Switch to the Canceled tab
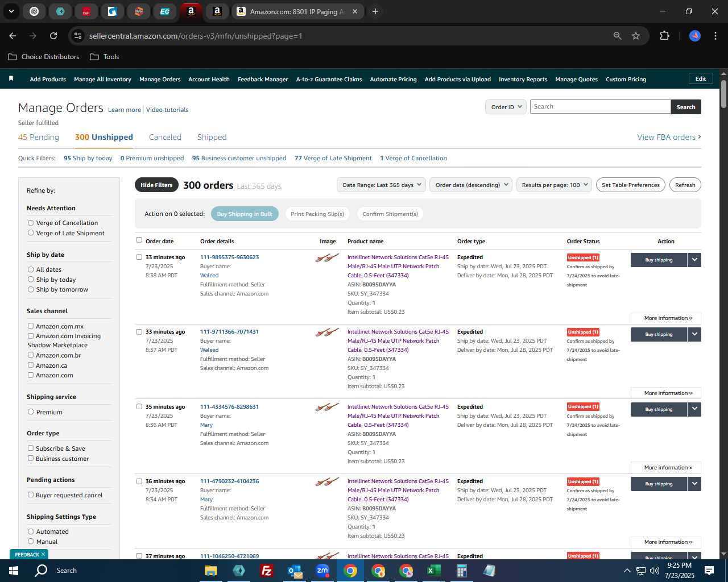 [x=165, y=137]
